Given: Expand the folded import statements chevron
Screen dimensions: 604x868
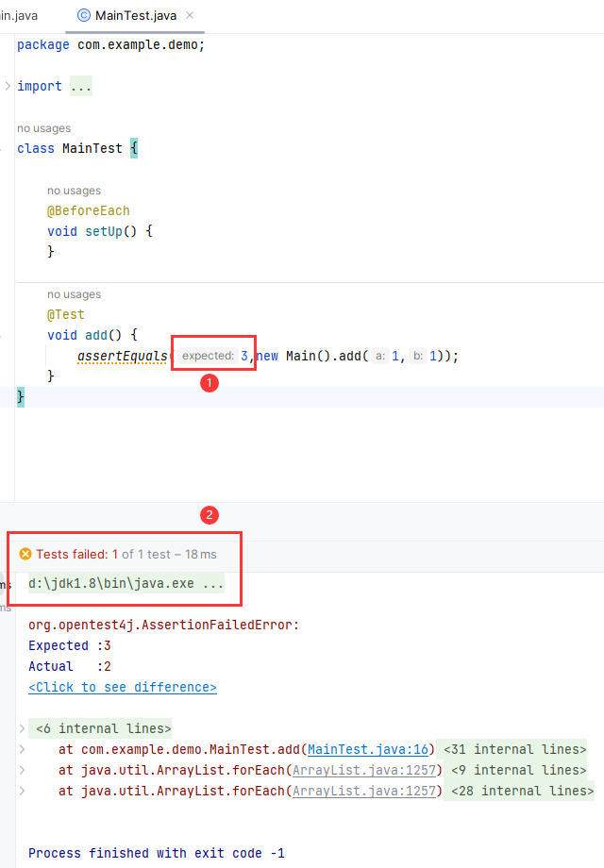Looking at the screenshot, I should (x=8, y=86).
